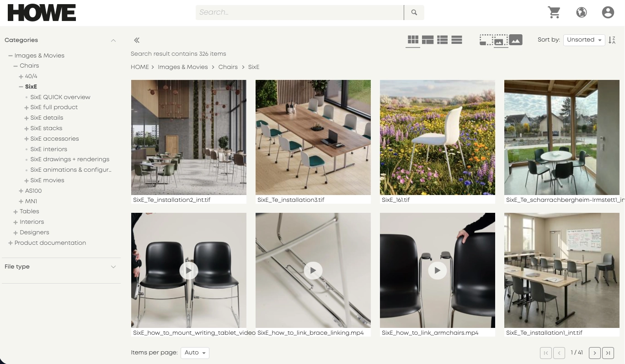Expand the File type filter

point(113,267)
